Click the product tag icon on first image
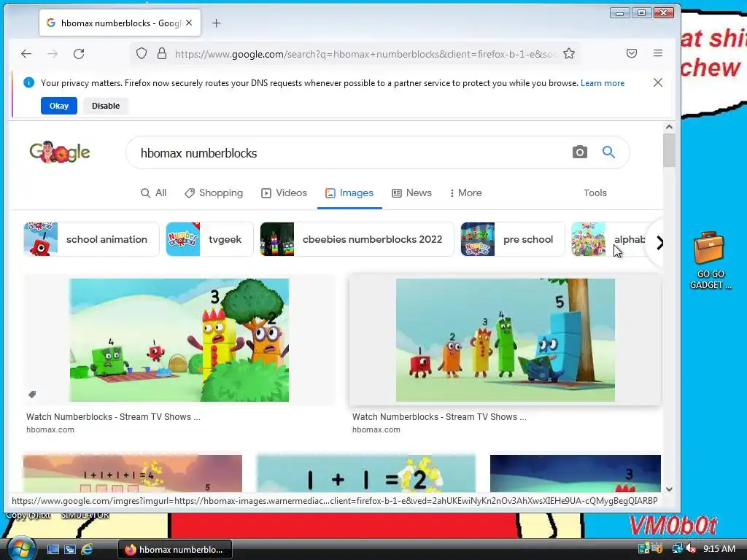This screenshot has height=560, width=747. (x=32, y=394)
